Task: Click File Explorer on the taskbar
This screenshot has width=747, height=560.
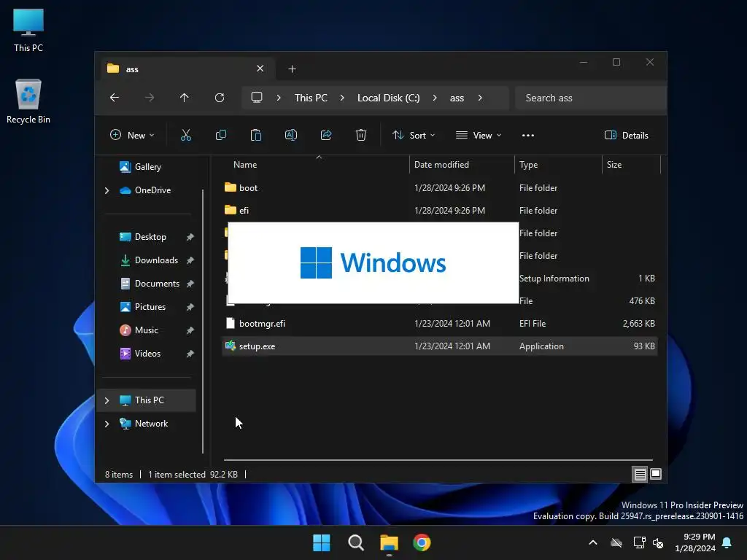Action: coord(389,542)
